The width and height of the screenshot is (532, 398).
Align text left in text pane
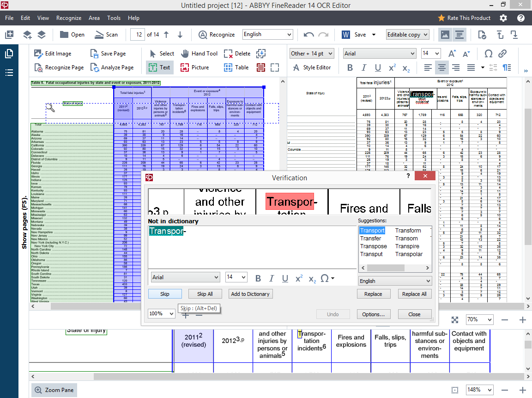[x=428, y=67]
